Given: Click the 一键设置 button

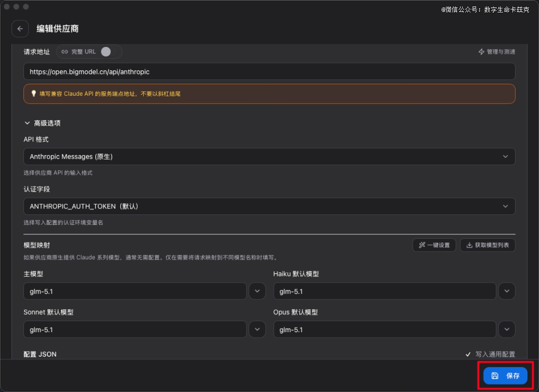Looking at the screenshot, I should [x=434, y=245].
